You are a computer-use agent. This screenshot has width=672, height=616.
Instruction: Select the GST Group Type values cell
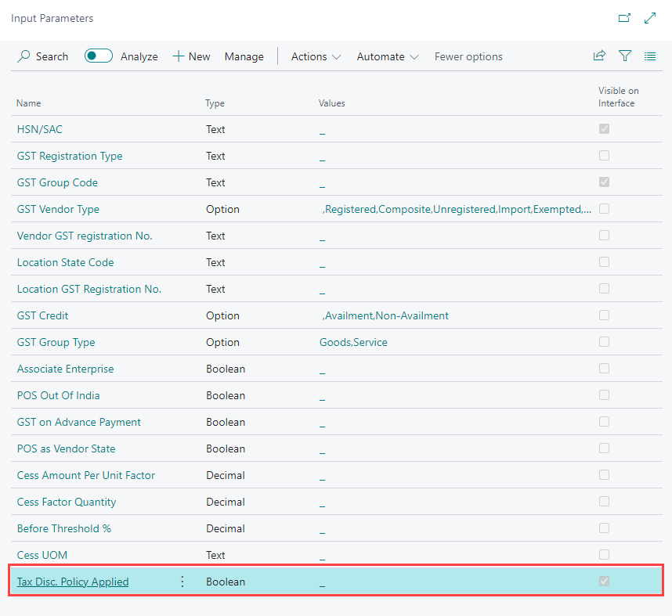click(x=353, y=342)
